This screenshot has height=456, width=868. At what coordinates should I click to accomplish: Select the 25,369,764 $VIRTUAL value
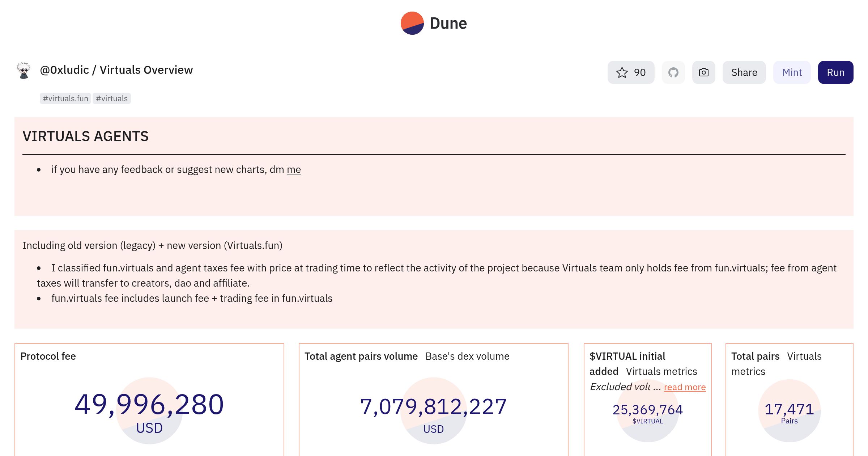pos(647,410)
